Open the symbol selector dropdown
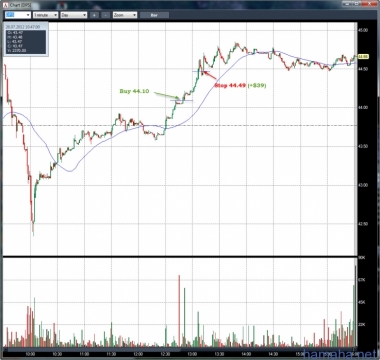The image size is (380, 360). tap(18, 15)
